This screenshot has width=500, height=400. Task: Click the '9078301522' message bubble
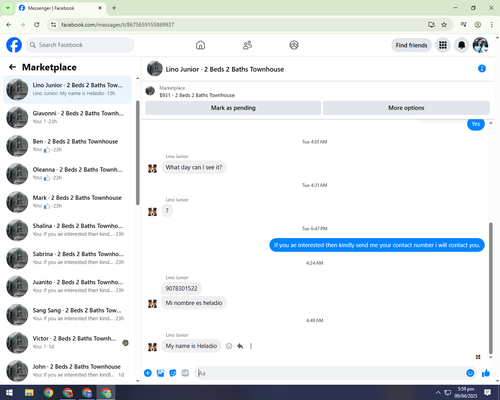181,288
